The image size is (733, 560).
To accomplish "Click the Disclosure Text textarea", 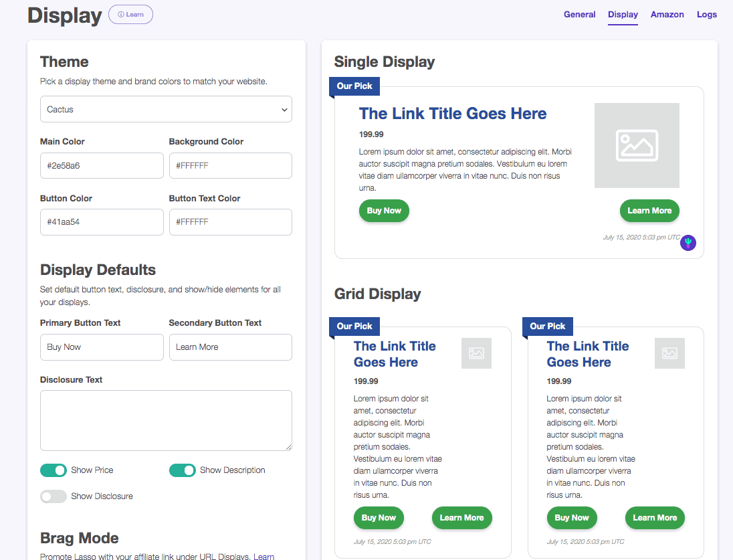I will tap(166, 420).
